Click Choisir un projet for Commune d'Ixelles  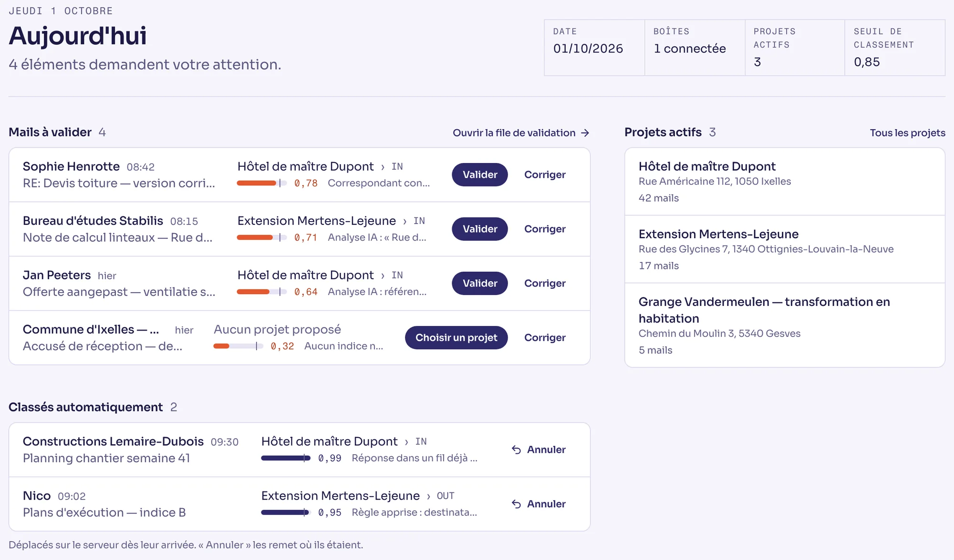coord(456,337)
